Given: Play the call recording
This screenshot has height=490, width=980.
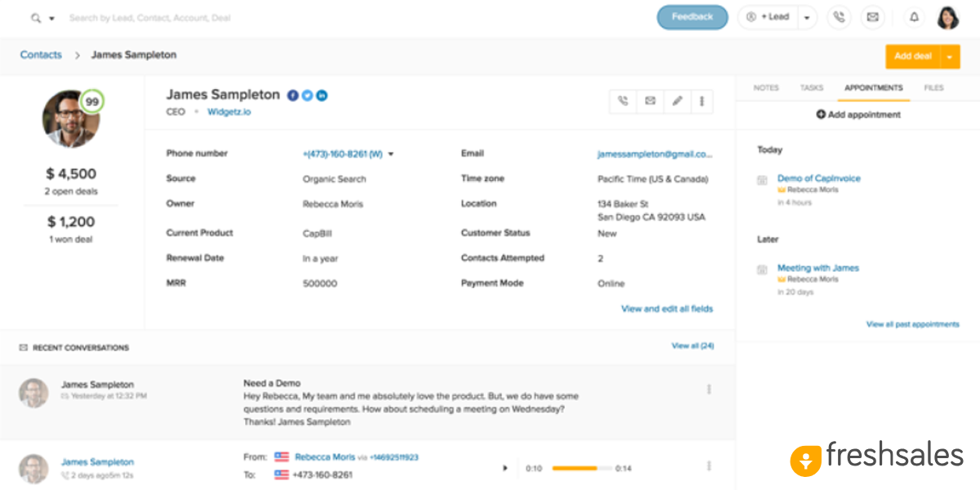Looking at the screenshot, I should pos(505,469).
